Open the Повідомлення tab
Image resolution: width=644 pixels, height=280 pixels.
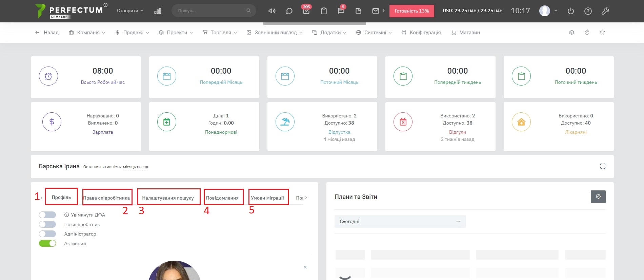[x=222, y=198]
